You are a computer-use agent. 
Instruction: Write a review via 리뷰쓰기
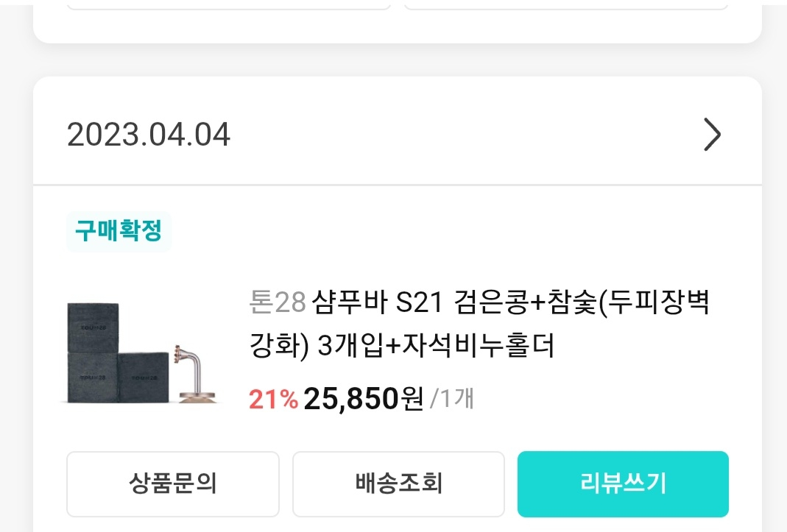pos(623,483)
